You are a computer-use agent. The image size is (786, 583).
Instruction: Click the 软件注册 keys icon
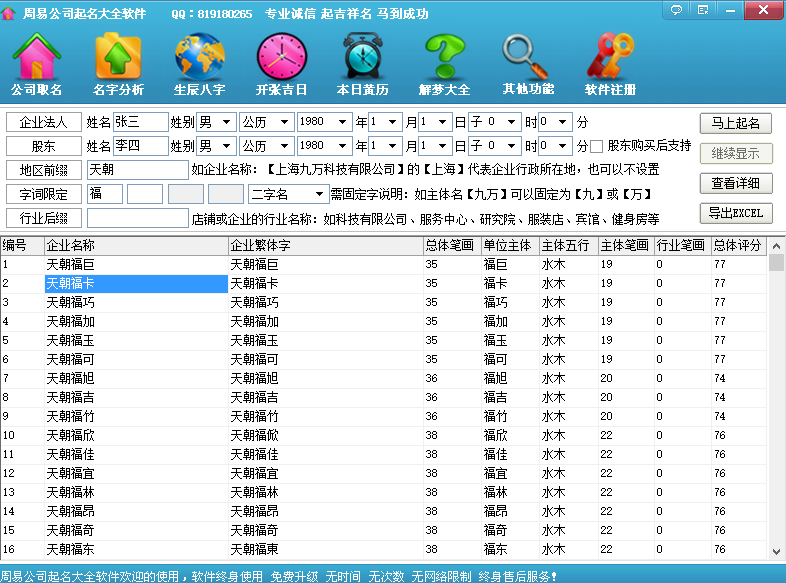610,58
